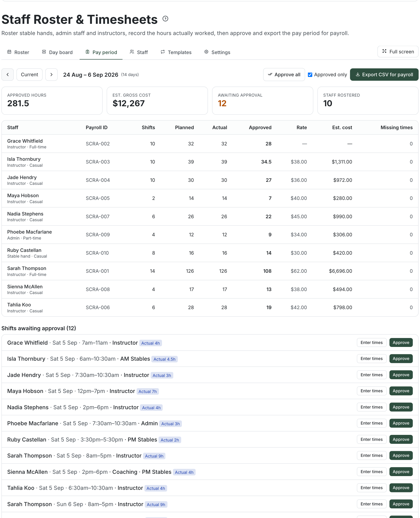Open the Roster tab
420x518 pixels.
click(18, 52)
